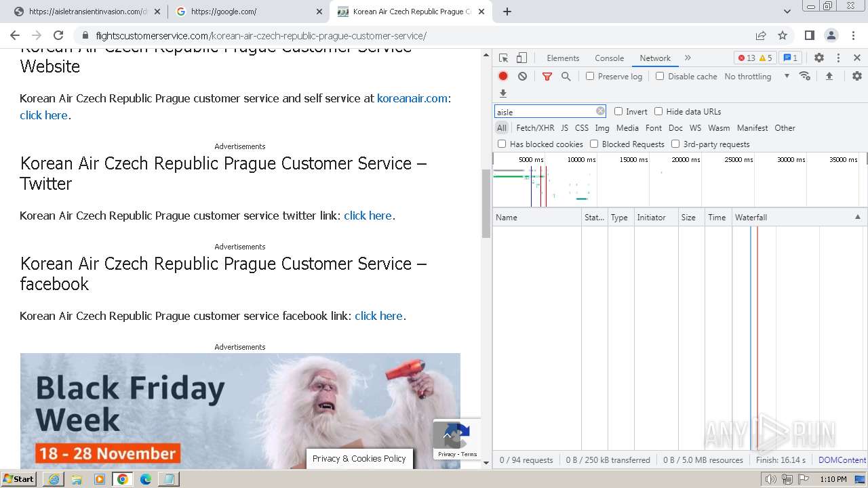Image resolution: width=868 pixels, height=488 pixels.
Task: Filter requests by Font type
Action: pyautogui.click(x=654, y=127)
